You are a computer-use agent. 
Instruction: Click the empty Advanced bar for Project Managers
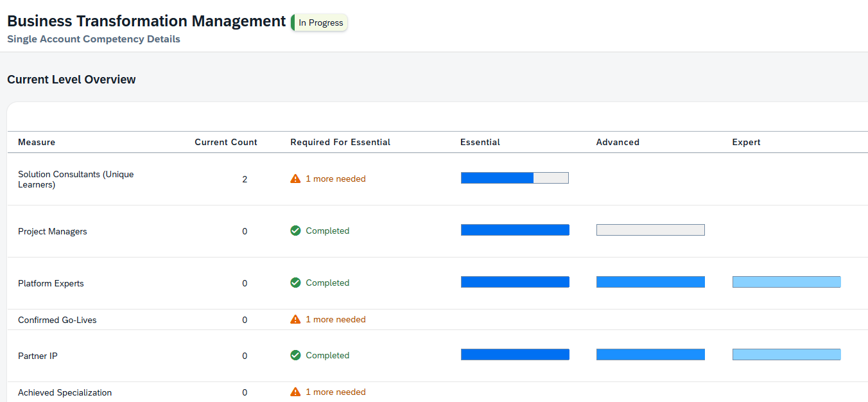tap(650, 230)
